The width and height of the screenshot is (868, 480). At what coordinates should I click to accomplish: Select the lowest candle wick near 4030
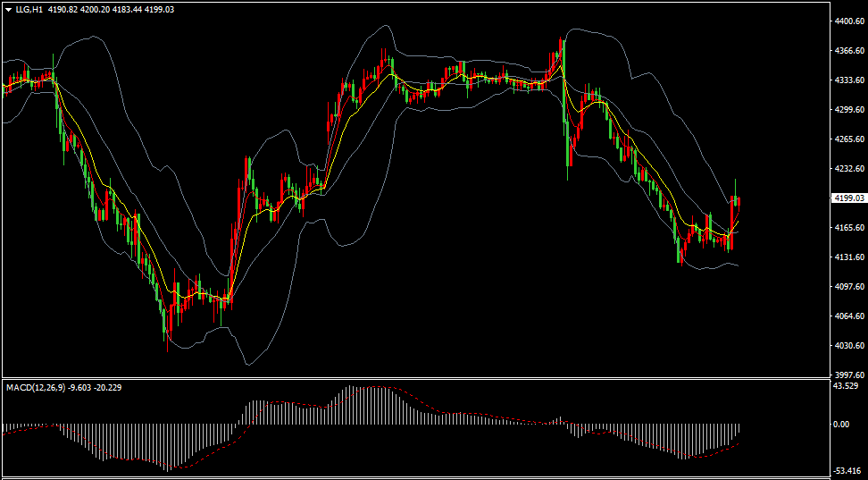(x=168, y=339)
